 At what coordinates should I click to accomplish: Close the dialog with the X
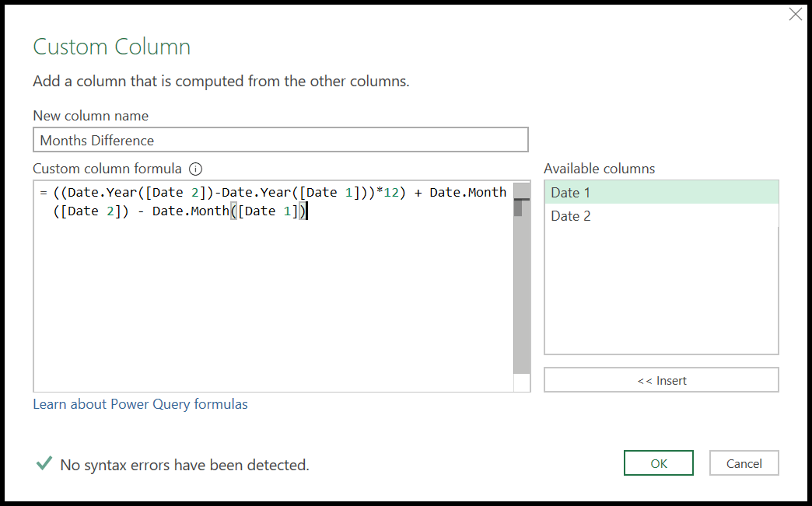click(x=795, y=14)
